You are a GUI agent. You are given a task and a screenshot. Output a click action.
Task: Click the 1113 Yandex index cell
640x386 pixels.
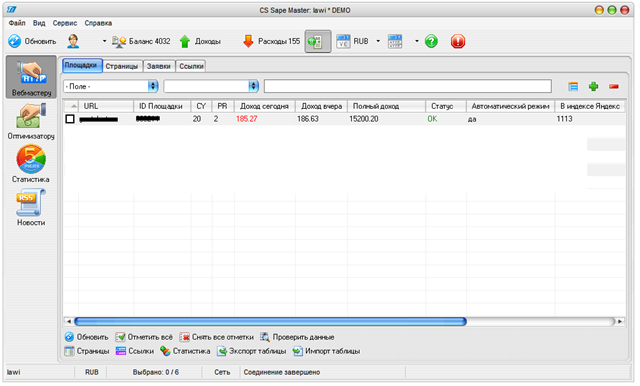[564, 119]
